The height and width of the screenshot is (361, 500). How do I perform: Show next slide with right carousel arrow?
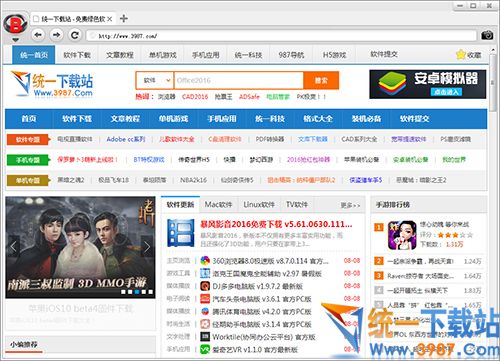(x=147, y=247)
